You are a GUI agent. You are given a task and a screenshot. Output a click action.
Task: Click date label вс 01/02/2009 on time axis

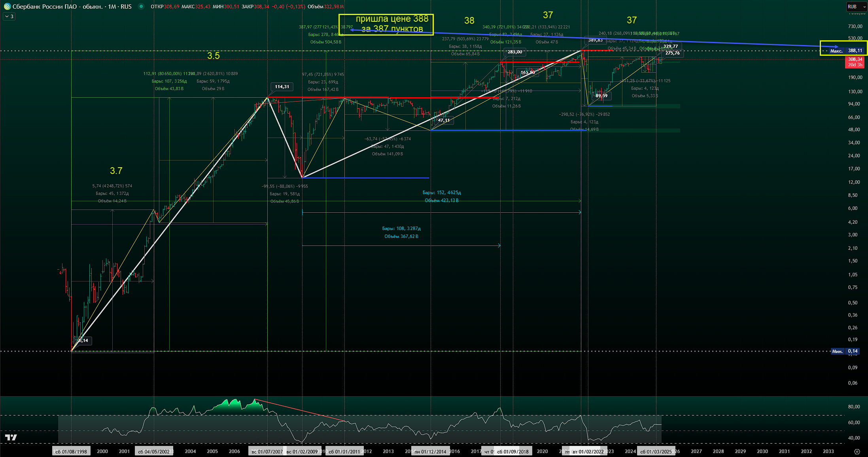302,451
